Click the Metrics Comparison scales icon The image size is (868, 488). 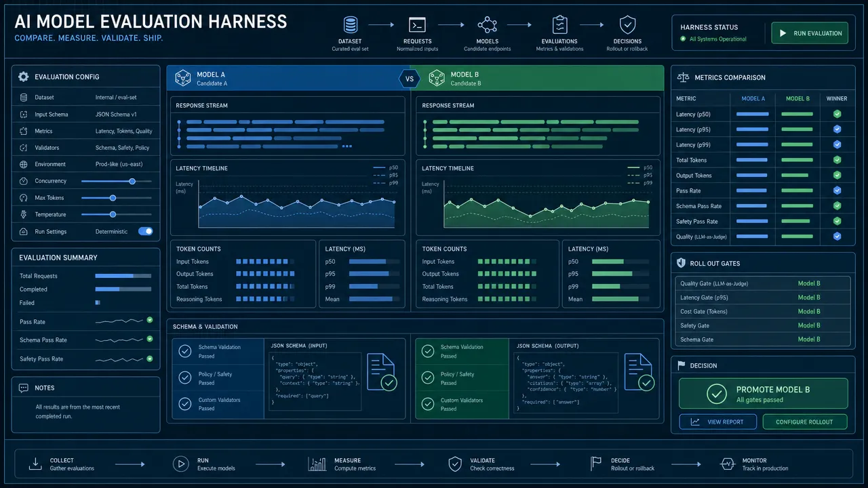(683, 78)
